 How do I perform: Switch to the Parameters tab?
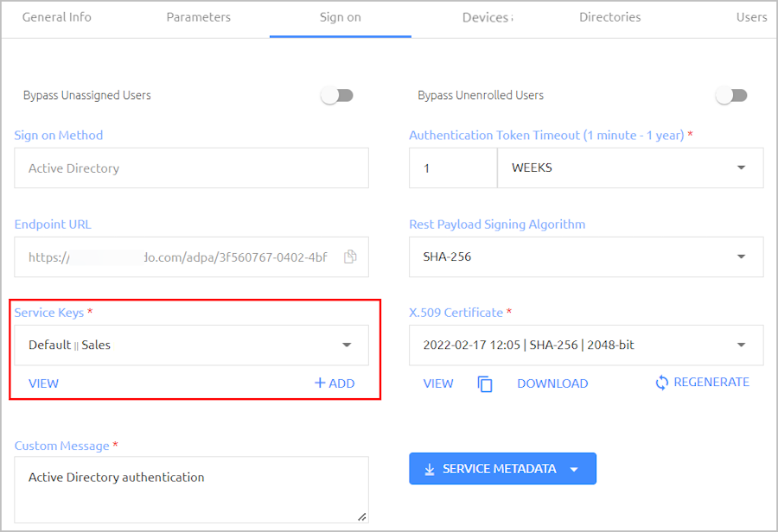[x=199, y=17]
